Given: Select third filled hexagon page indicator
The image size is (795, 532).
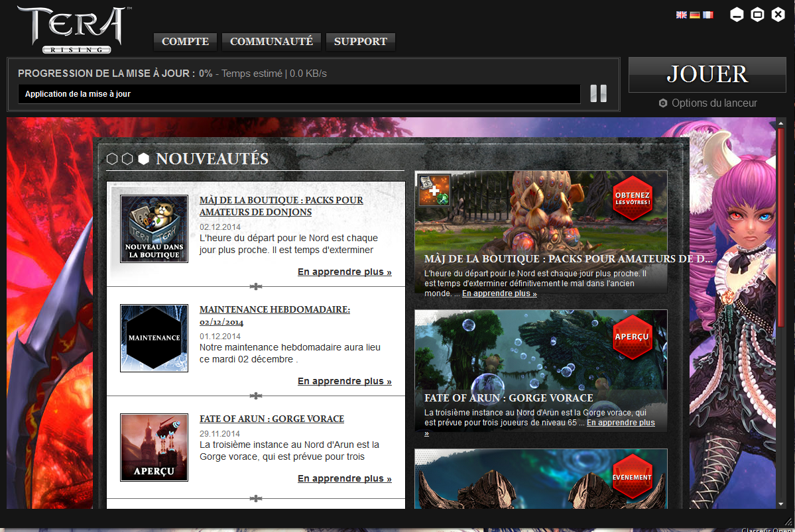Looking at the screenshot, I should [x=143, y=158].
